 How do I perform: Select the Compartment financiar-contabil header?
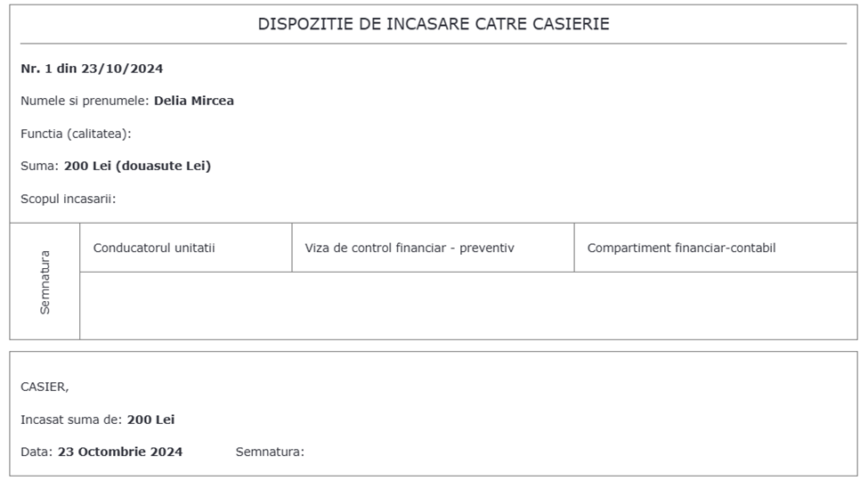point(681,249)
